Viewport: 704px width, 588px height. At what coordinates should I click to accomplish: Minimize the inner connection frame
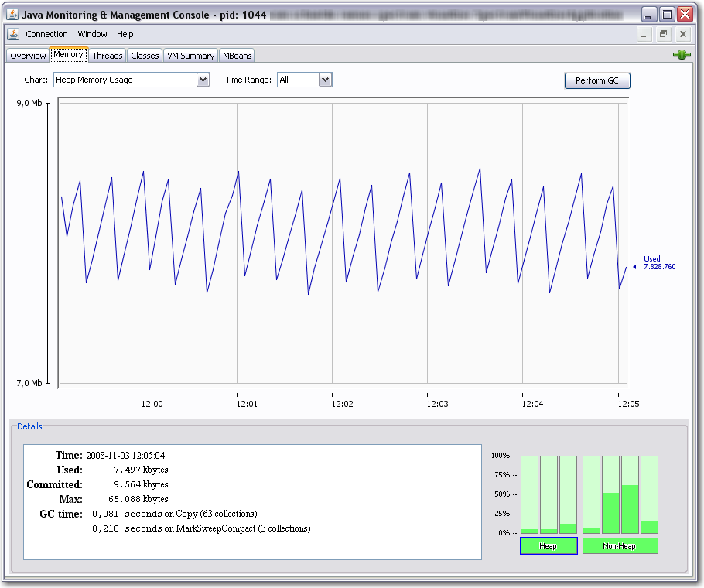(645, 34)
